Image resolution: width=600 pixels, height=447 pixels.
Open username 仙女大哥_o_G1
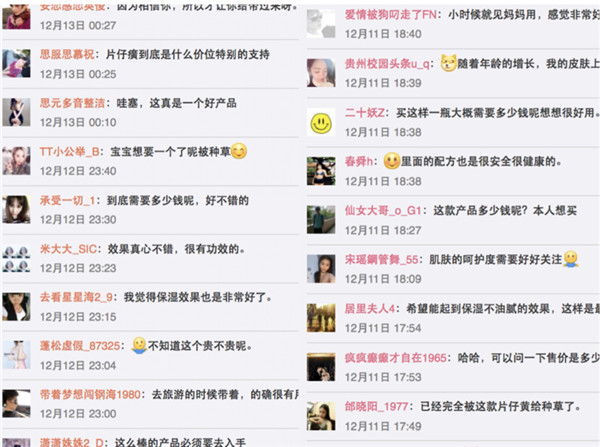(x=383, y=210)
